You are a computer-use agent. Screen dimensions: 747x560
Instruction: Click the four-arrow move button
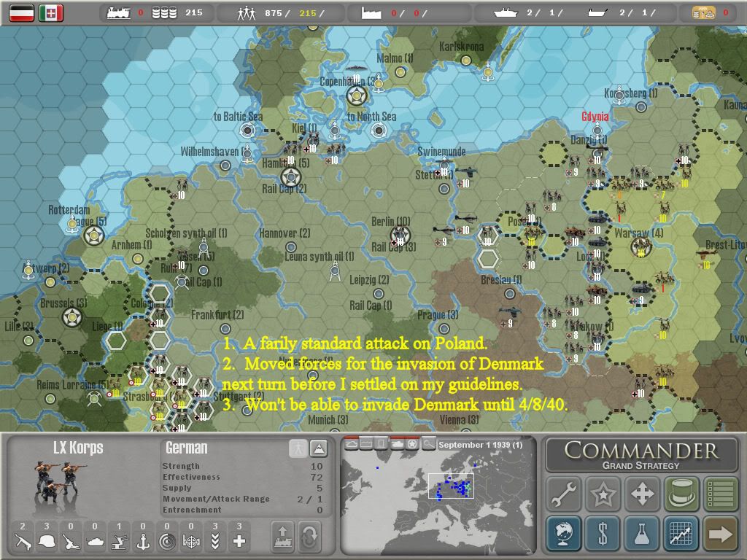coord(642,494)
